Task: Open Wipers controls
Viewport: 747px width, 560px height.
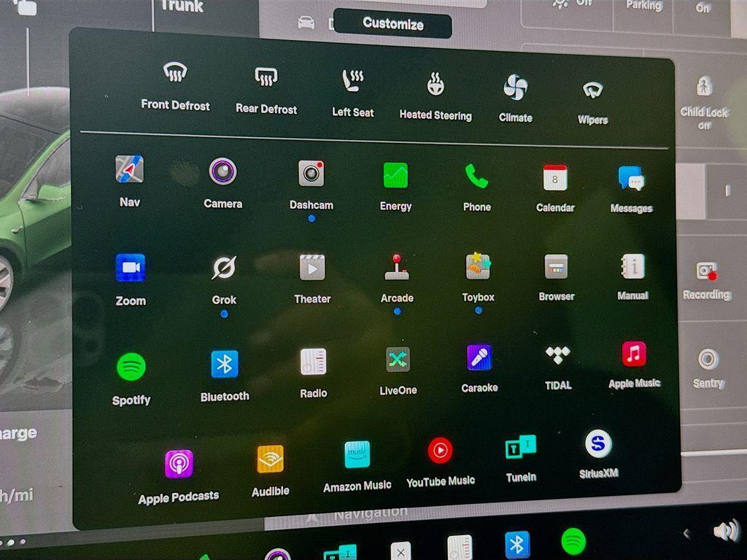Action: 592,90
